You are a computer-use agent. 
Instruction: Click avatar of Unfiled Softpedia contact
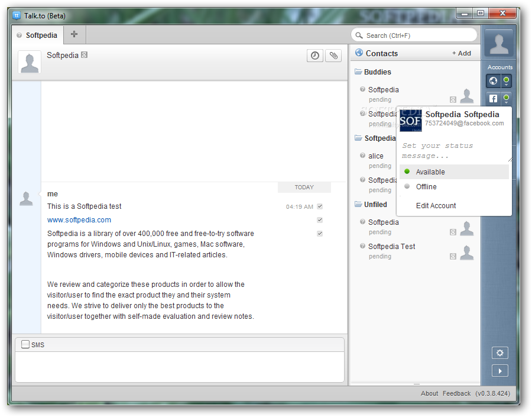[467, 228]
